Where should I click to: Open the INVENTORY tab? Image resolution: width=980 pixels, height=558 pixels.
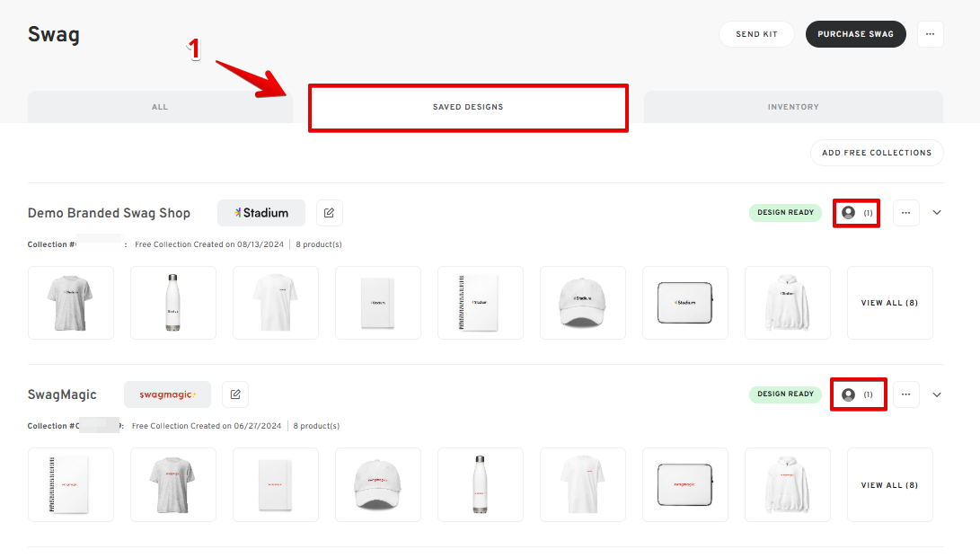click(793, 107)
